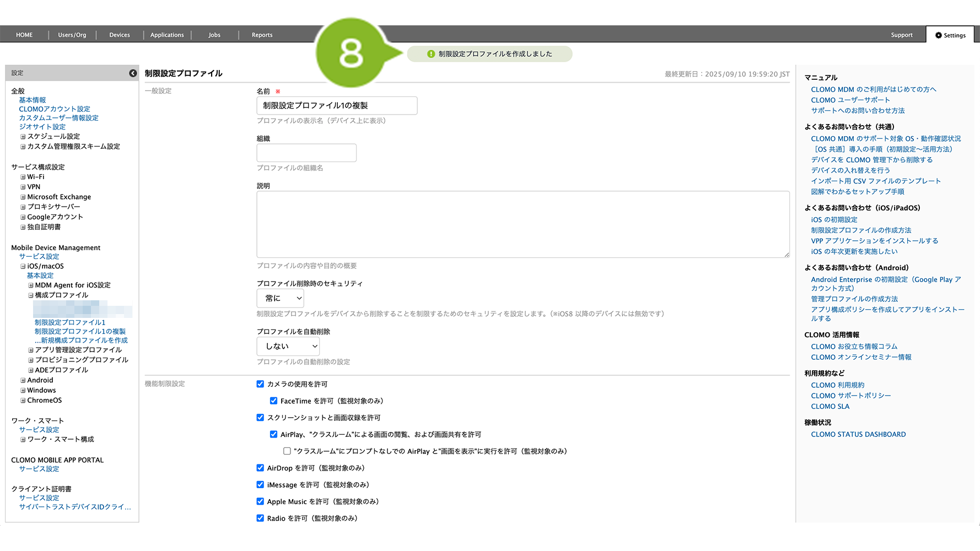Expand the VPN tree node icon

point(23,187)
